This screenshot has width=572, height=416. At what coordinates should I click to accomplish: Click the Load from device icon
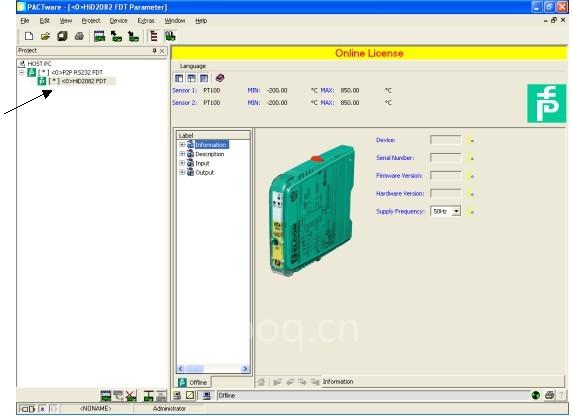(x=116, y=36)
